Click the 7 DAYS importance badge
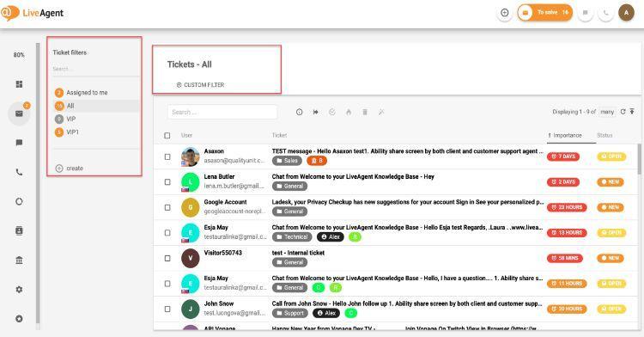The height and width of the screenshot is (337, 644). 563,156
